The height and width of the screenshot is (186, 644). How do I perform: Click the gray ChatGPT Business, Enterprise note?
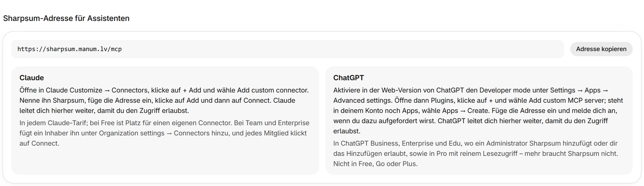pyautogui.click(x=475, y=154)
